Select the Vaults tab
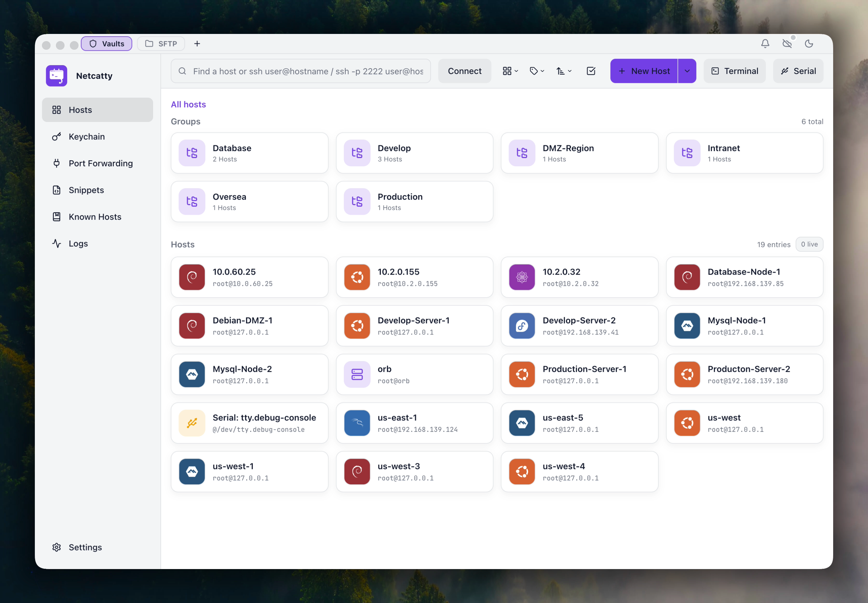 point(106,44)
